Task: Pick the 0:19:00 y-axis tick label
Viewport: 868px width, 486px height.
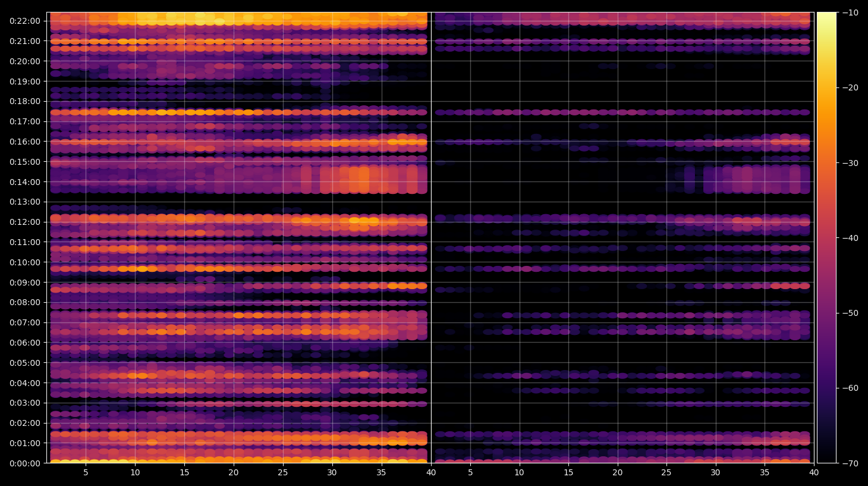Action: pyautogui.click(x=25, y=81)
